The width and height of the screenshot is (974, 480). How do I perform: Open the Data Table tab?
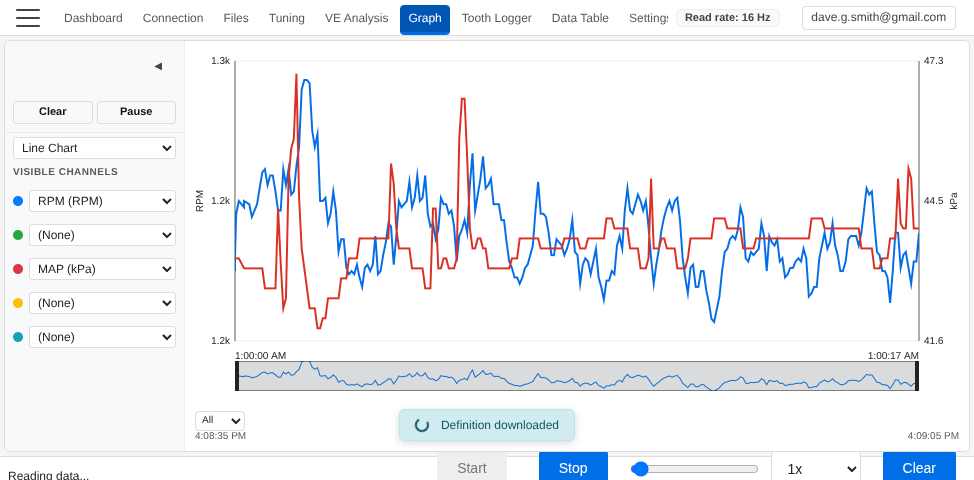click(x=580, y=18)
